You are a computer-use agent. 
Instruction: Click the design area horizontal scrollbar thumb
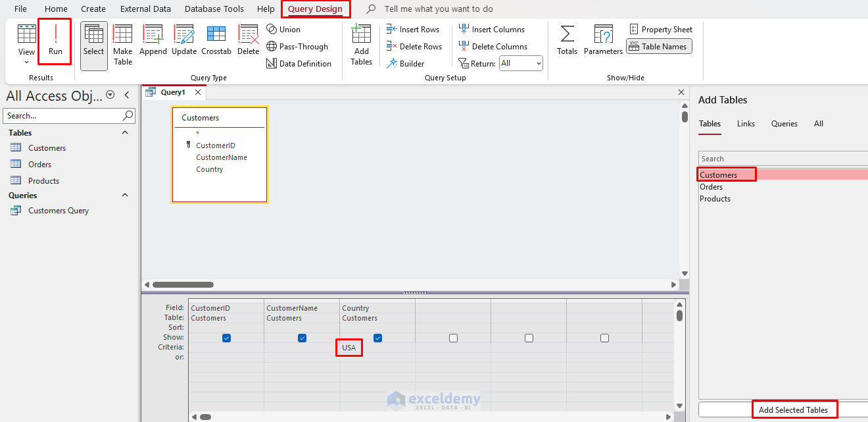tap(183, 285)
